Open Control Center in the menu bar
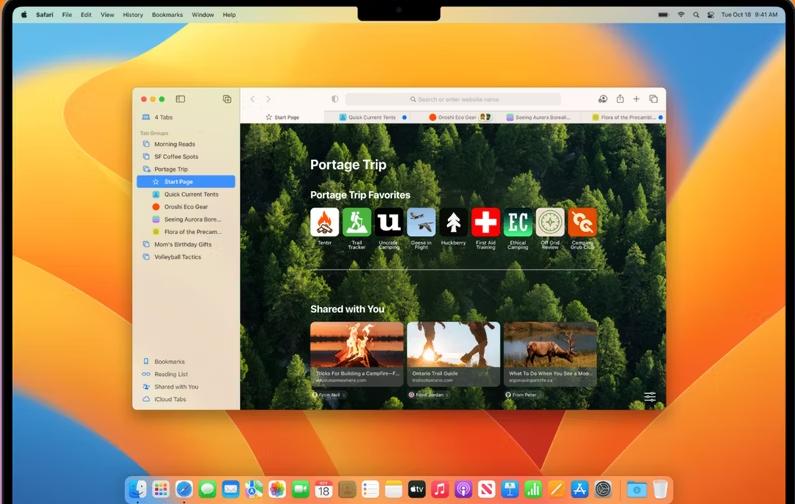 pos(711,15)
